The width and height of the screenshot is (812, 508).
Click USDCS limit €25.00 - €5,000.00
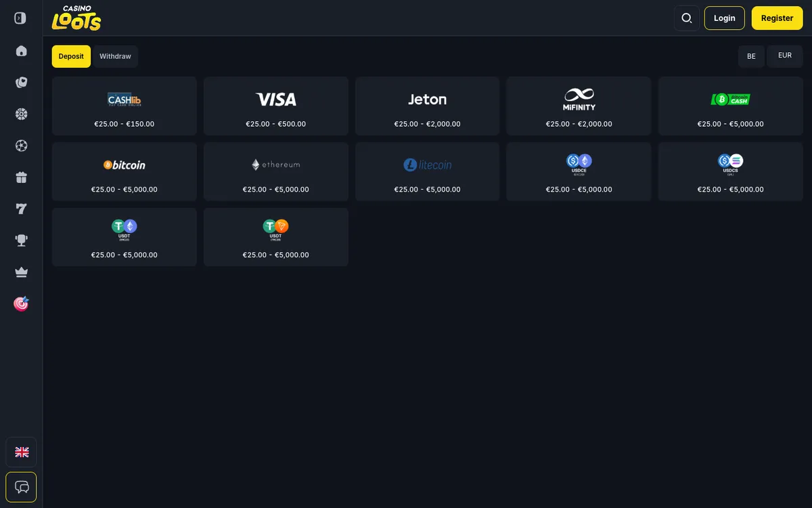(x=731, y=190)
